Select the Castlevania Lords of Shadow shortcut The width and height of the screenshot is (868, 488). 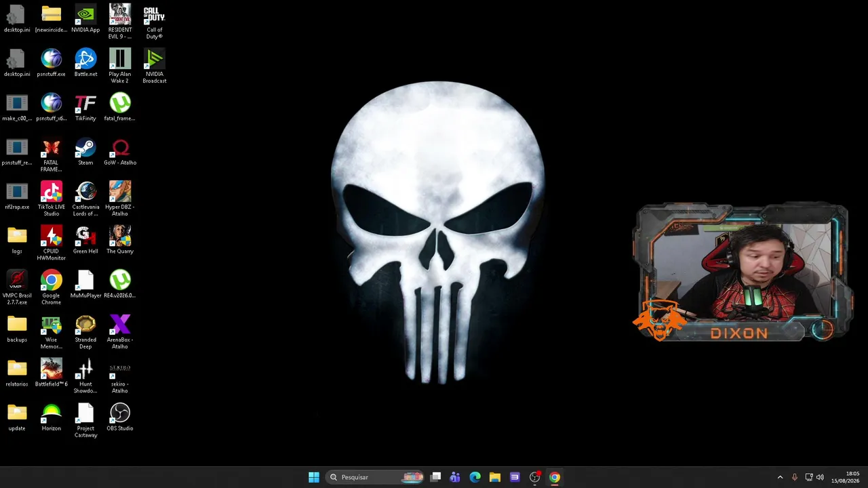(85, 199)
